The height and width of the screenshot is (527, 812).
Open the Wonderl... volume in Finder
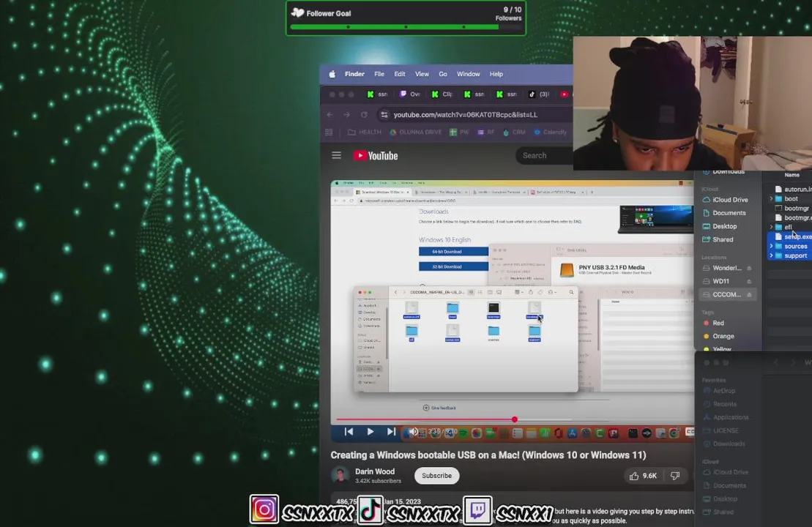[723, 268]
